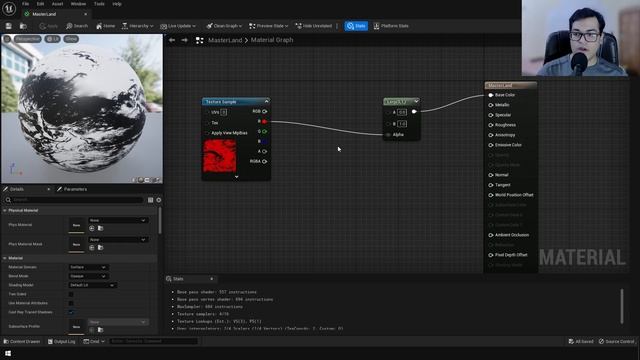The image size is (640, 360).
Task: Navigate forward with the graph right arrow
Action: (x=184, y=40)
